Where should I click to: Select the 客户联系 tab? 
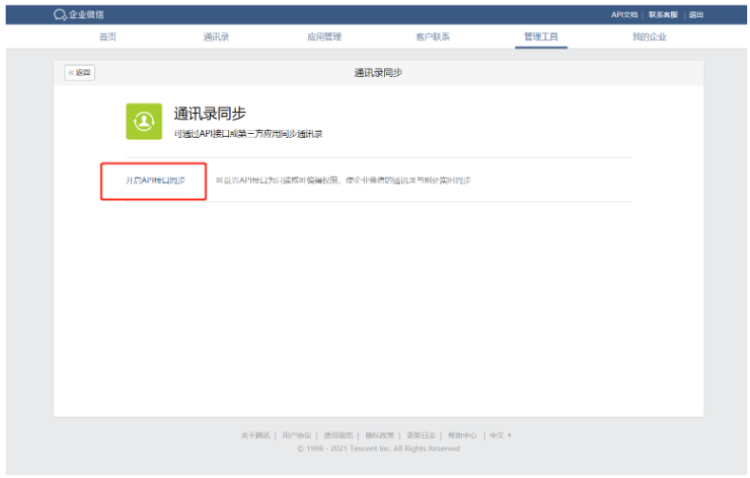[x=432, y=37]
